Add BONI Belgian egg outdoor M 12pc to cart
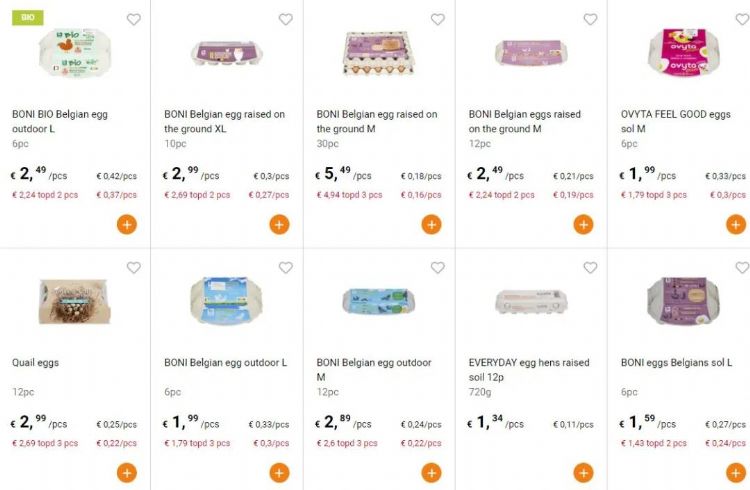 pos(431,472)
